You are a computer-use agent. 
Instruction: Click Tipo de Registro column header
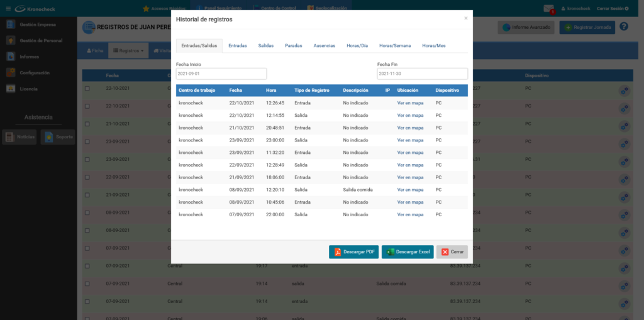312,91
